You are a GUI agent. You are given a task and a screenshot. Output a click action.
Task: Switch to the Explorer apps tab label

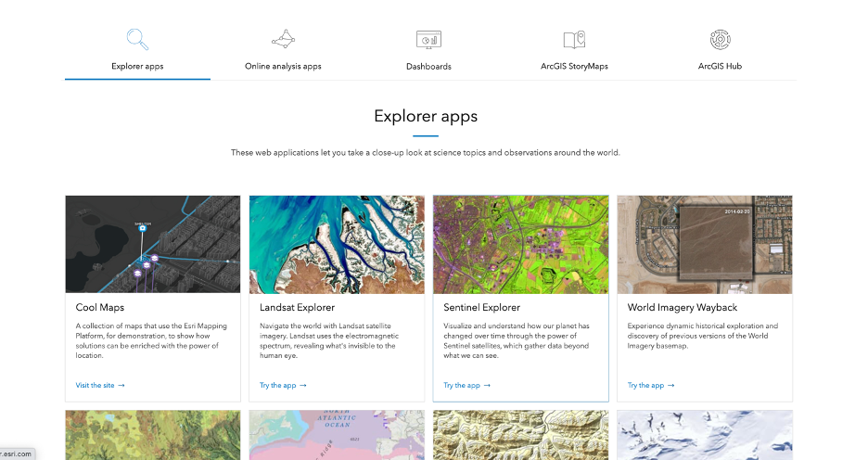point(137,66)
